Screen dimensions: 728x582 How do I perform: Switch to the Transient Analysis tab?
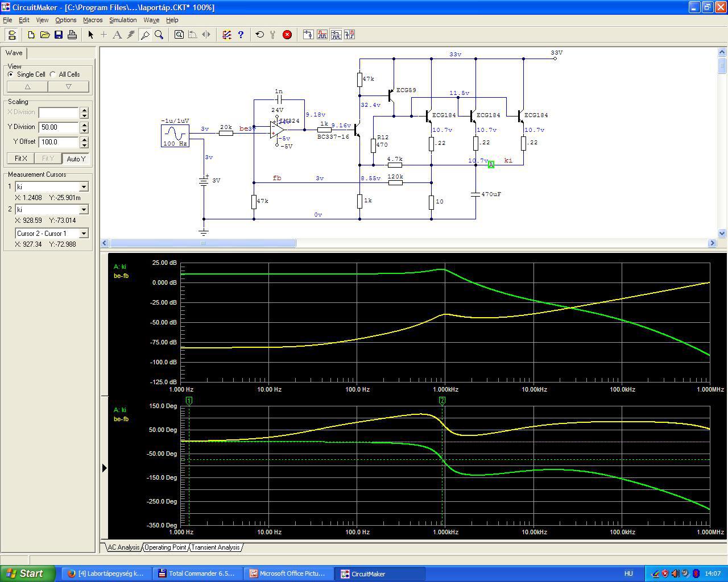coord(215,547)
